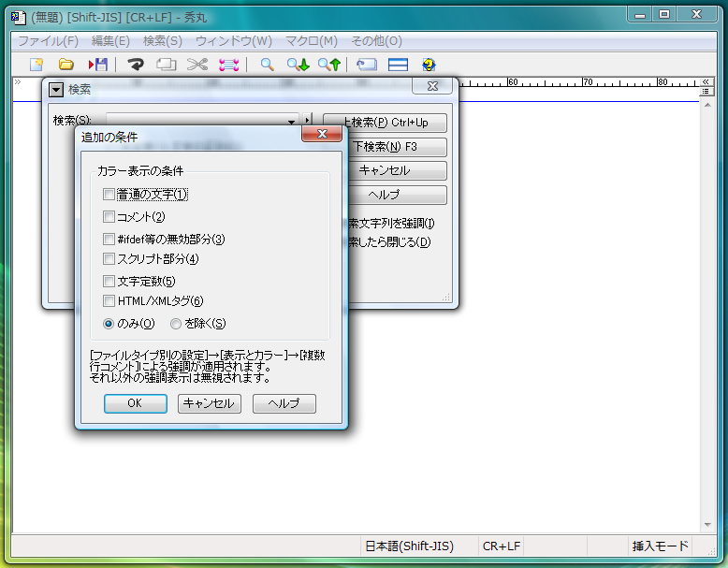
Task: Open a file with the folder icon
Action: (66, 64)
